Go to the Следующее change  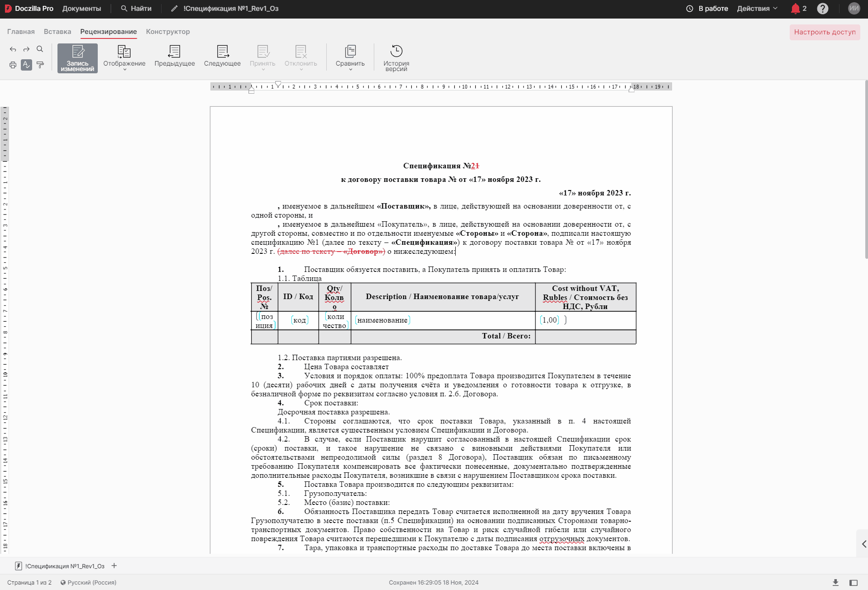[x=222, y=57]
